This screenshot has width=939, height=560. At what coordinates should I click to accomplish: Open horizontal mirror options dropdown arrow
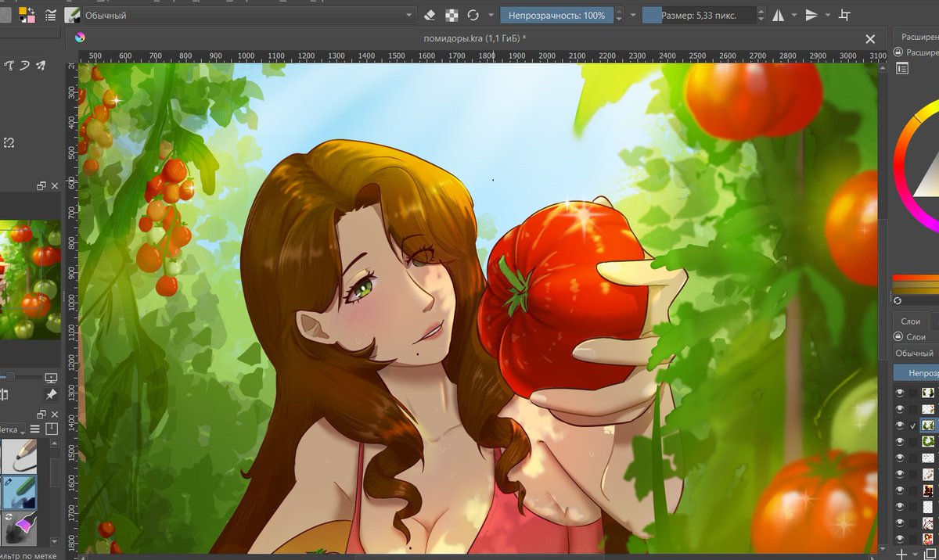click(794, 15)
